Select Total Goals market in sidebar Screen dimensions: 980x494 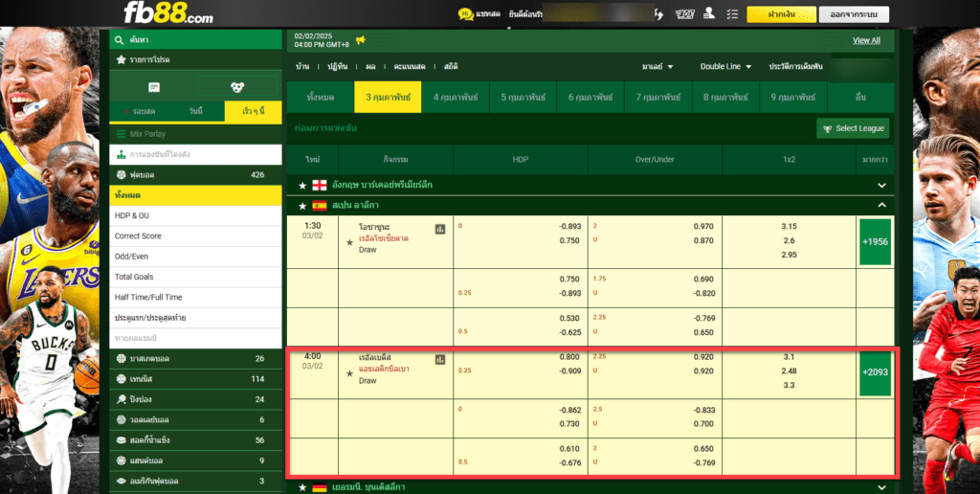point(195,277)
